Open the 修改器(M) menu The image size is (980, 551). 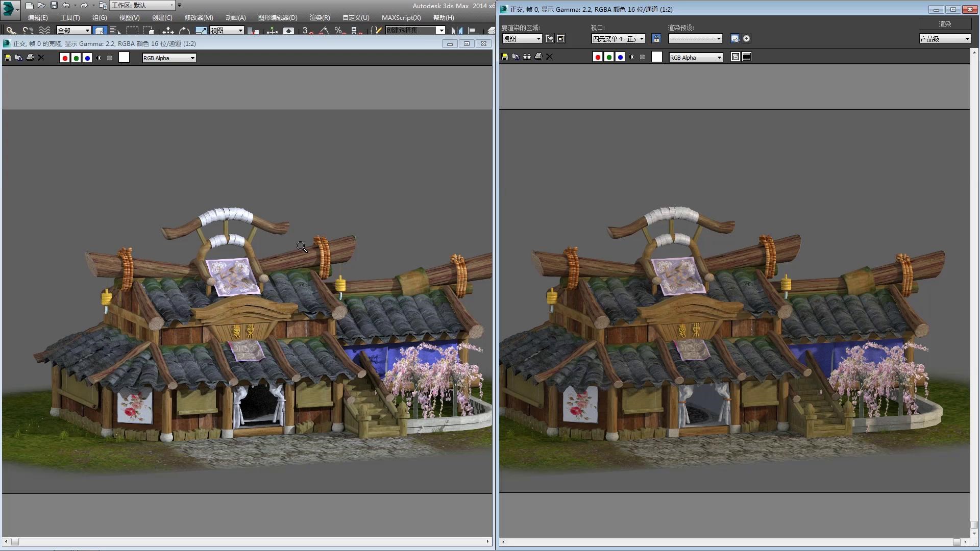click(199, 18)
